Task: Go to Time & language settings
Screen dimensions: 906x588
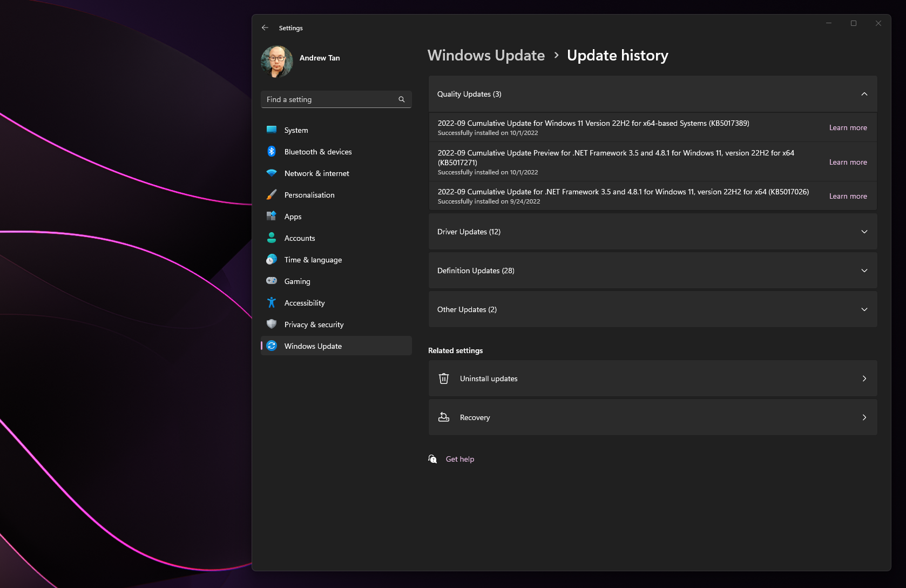Action: point(313,260)
